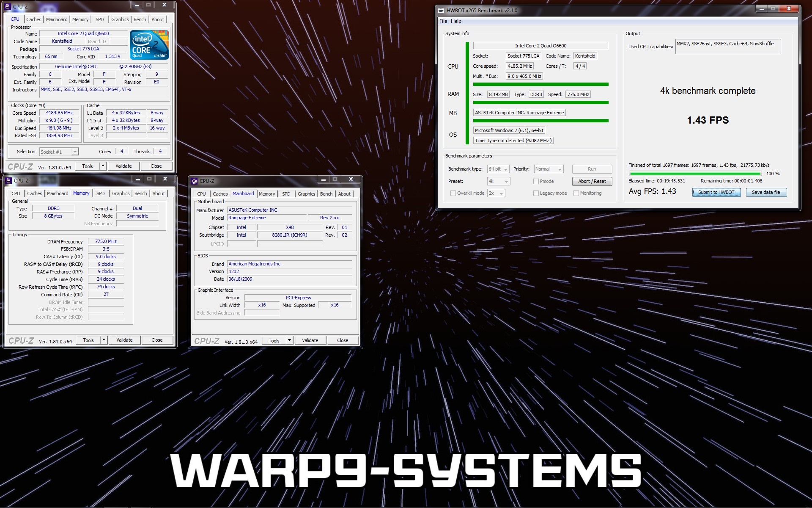Click Validate in Mainboard CPU-Z window

click(x=310, y=341)
